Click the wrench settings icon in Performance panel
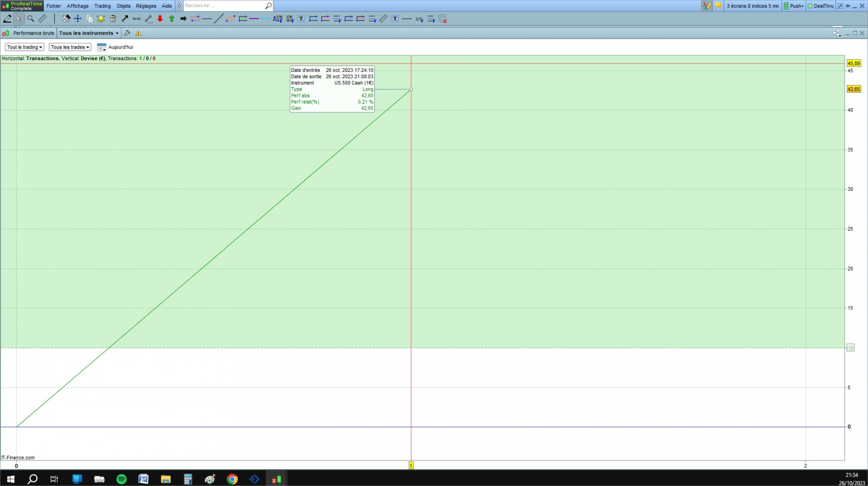Screen dimensions: 868x486 click(x=127, y=33)
